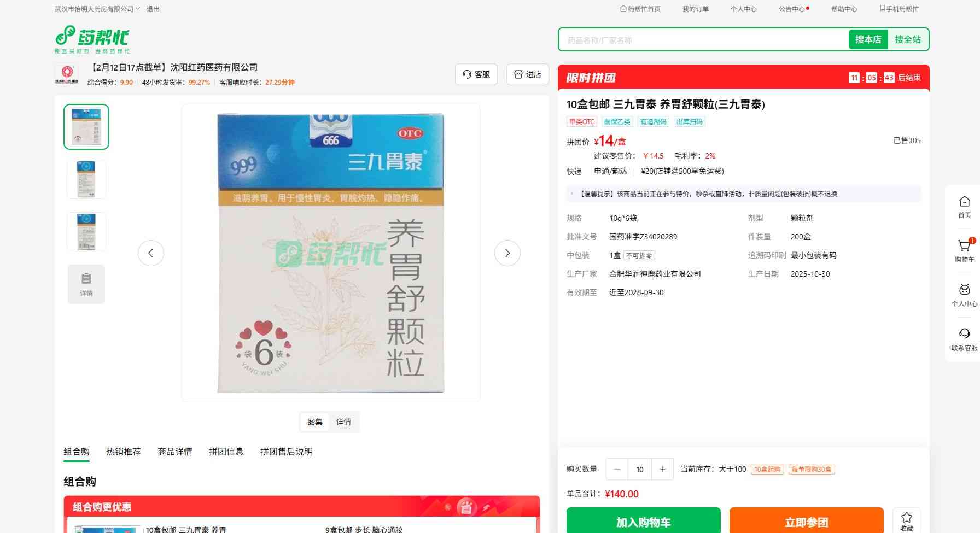Viewport: 980px width, 533px height.
Task: Switch image viewer to 图集 view
Action: coord(315,422)
